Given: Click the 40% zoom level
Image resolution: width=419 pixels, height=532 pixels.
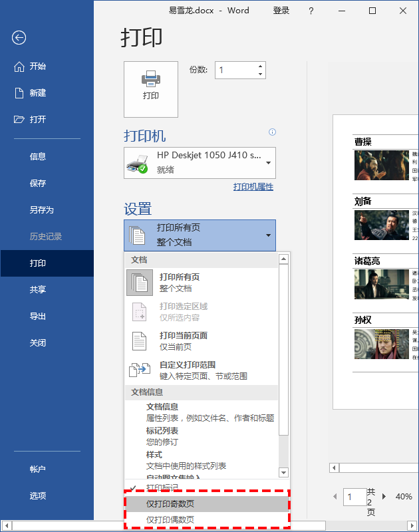Looking at the screenshot, I should tap(404, 497).
